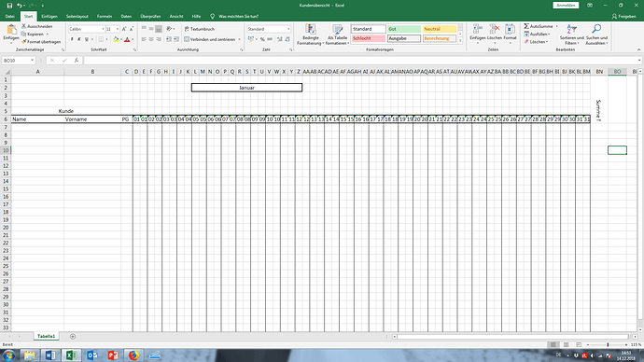Select the Format übertragen paintbrush
This screenshot has height=362, width=644.
[24, 42]
